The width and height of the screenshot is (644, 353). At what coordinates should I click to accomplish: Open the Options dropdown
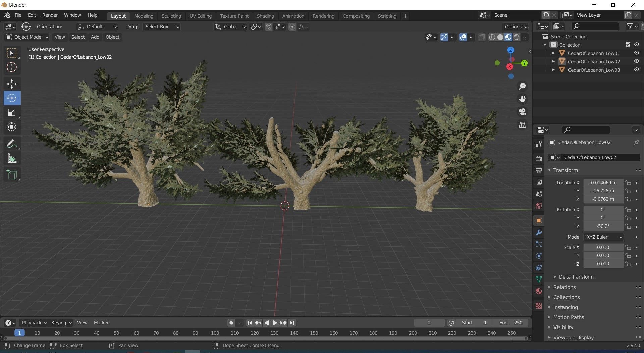click(x=516, y=27)
